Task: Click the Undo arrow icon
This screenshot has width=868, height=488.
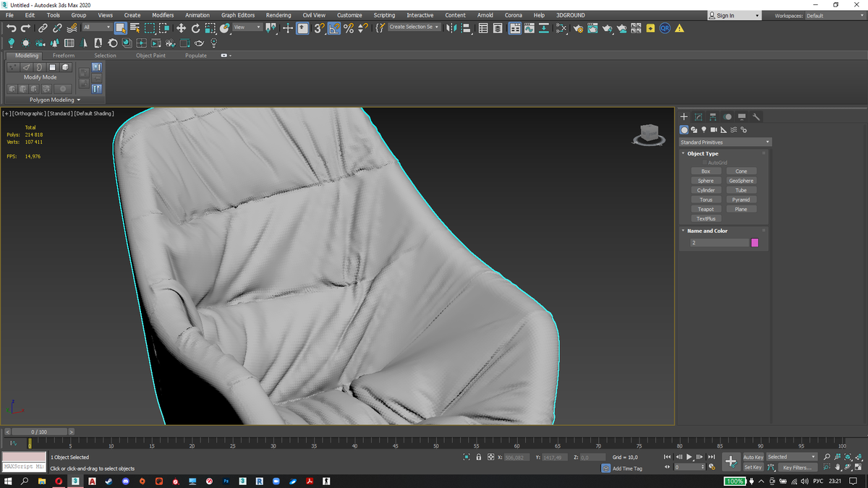Action: coord(11,28)
